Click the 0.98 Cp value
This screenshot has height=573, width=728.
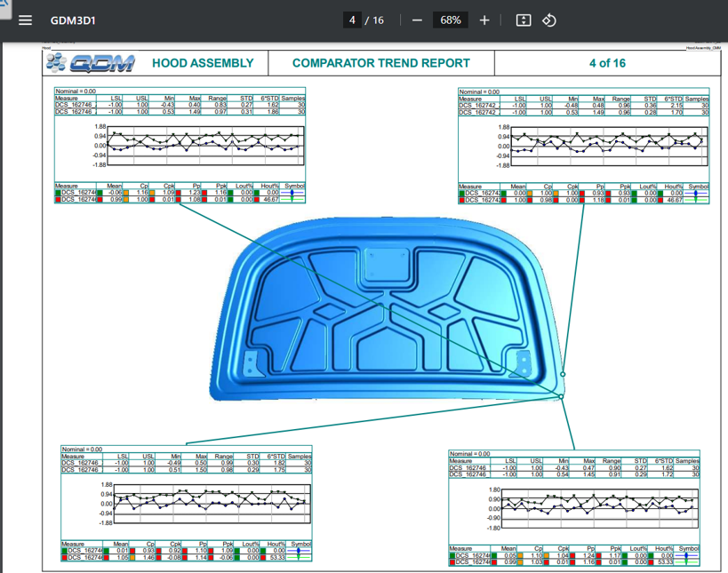(x=546, y=200)
